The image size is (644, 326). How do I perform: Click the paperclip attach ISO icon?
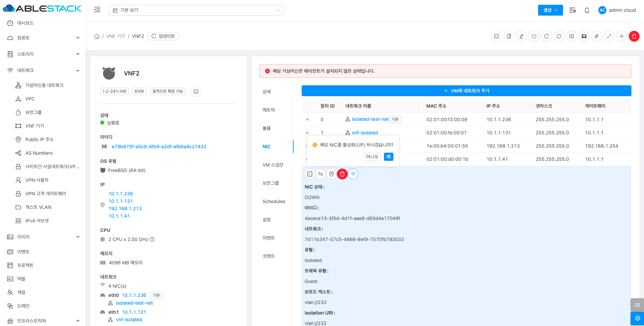[x=597, y=36]
